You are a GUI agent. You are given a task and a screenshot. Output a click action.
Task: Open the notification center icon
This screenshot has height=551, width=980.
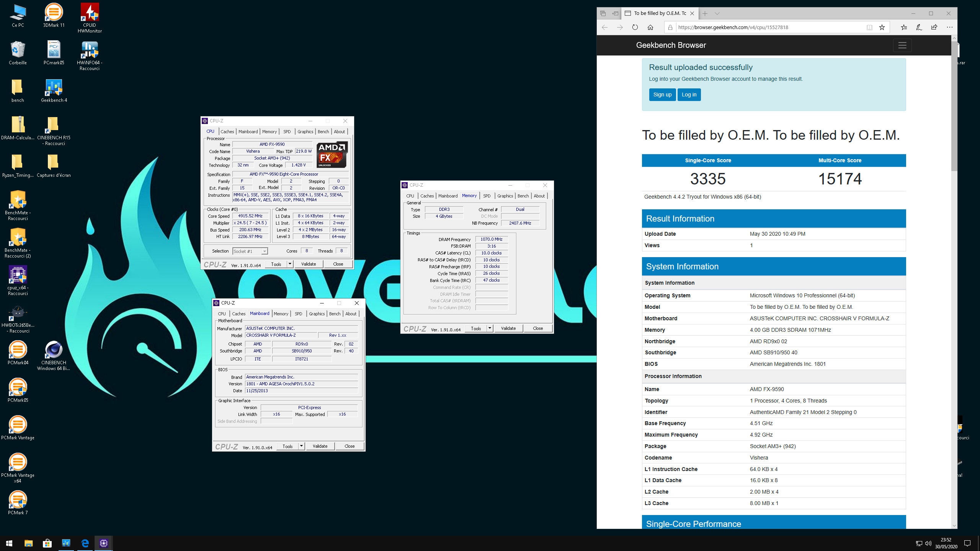[967, 543]
